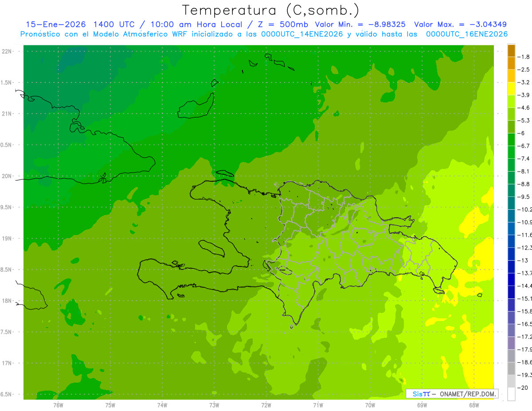Click the '1400 UTC' time text
This screenshot has height=411, width=532.
113,24
